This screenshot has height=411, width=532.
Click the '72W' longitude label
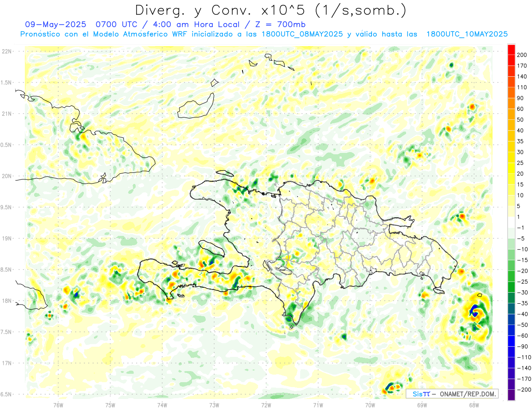[x=266, y=405]
